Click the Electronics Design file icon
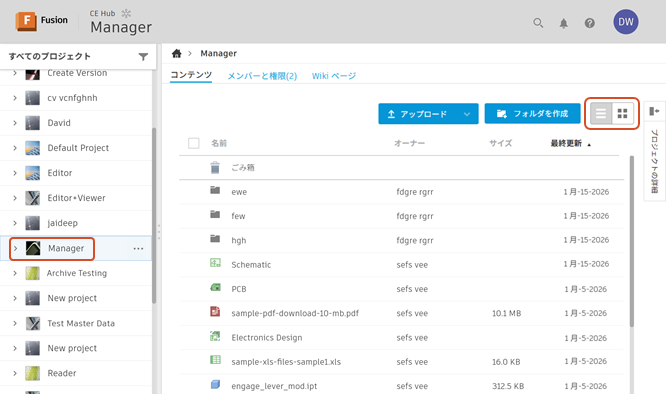 click(215, 336)
